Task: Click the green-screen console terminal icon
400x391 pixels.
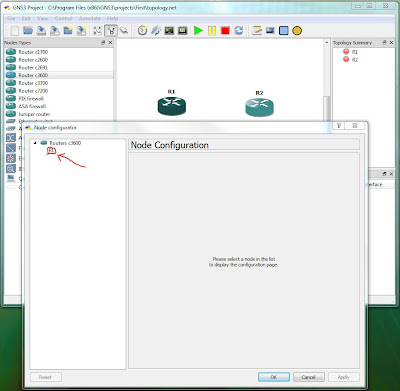Action: click(x=169, y=31)
